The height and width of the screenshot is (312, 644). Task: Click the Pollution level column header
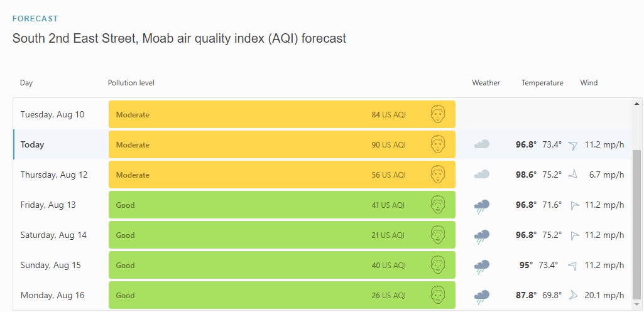pyautogui.click(x=131, y=83)
